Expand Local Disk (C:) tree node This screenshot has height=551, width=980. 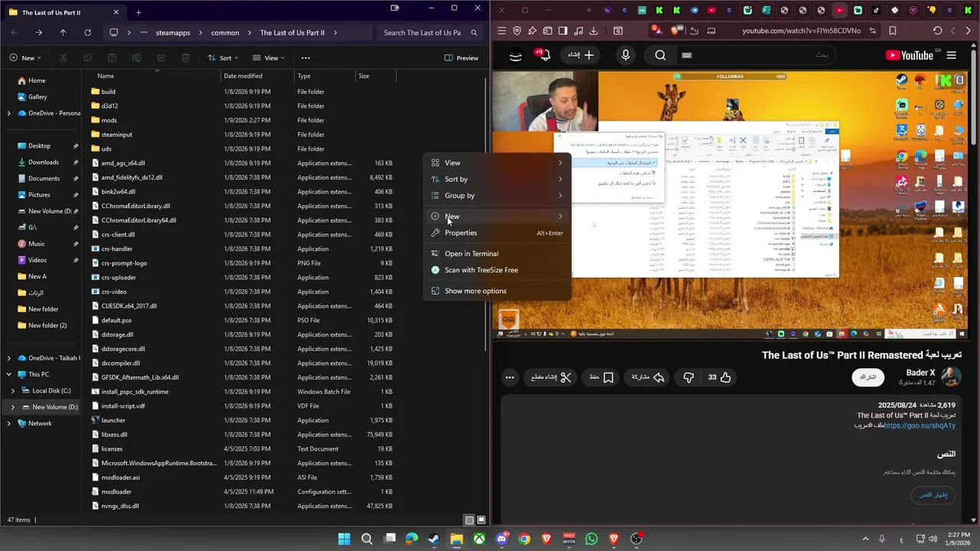12,390
